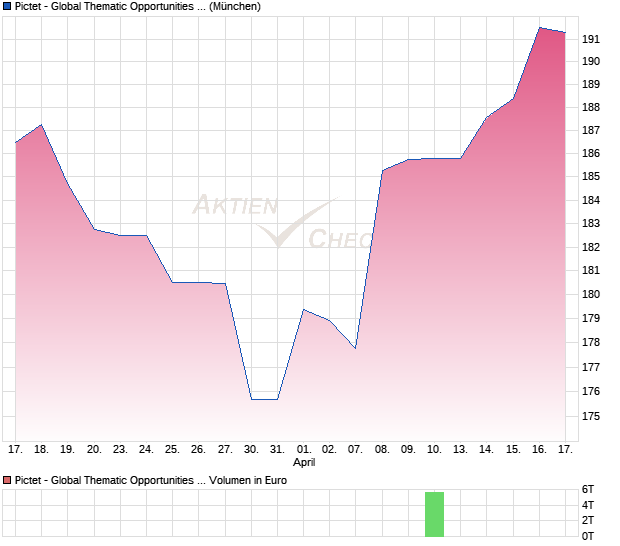This screenshot has width=620, height=546.
Task: Click the '16.' date label
Action: 539,450
